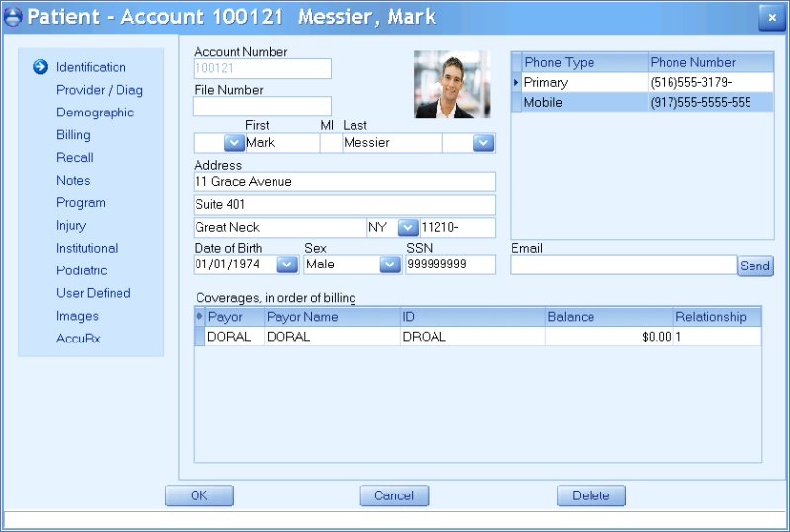The image size is (790, 532).
Task: Click the File Number input field
Action: [262, 107]
